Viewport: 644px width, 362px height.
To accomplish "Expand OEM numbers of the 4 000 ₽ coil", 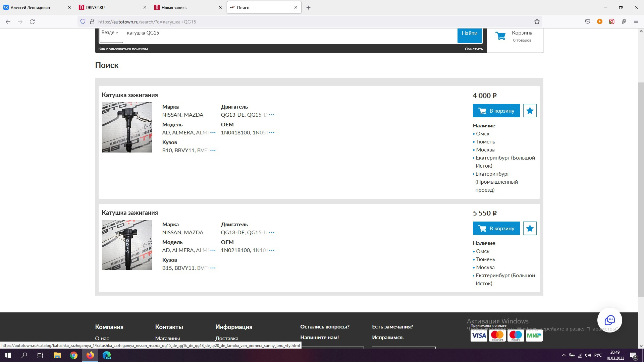I will tap(272, 133).
